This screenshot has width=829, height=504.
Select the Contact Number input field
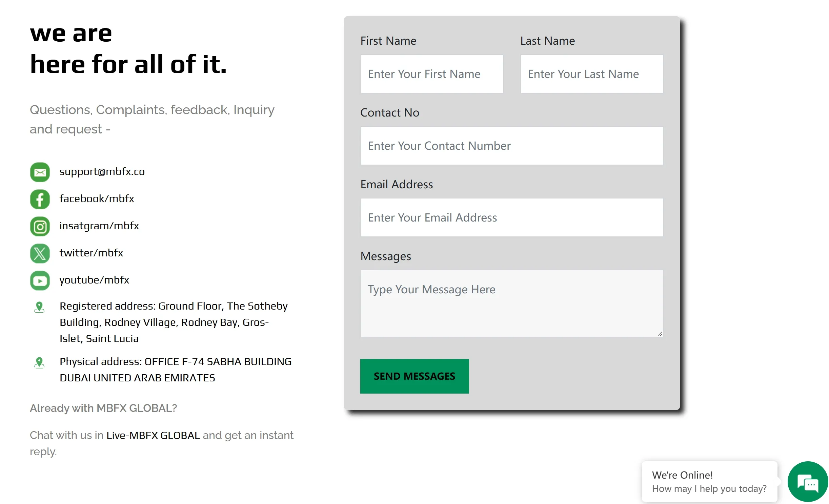coord(512,146)
